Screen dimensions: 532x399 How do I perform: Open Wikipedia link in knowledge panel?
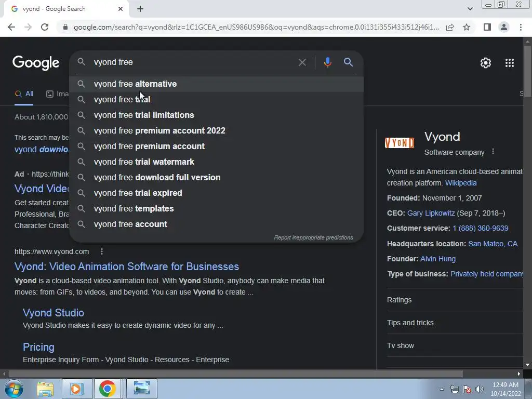[x=461, y=183]
